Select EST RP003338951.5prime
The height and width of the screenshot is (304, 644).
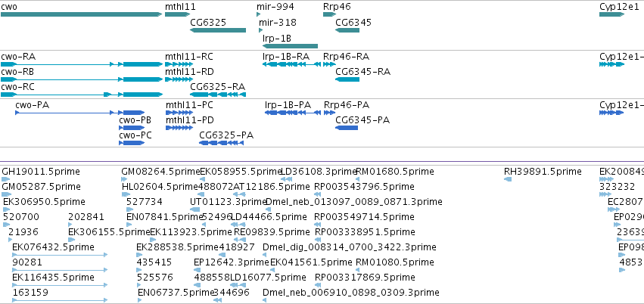(365, 232)
